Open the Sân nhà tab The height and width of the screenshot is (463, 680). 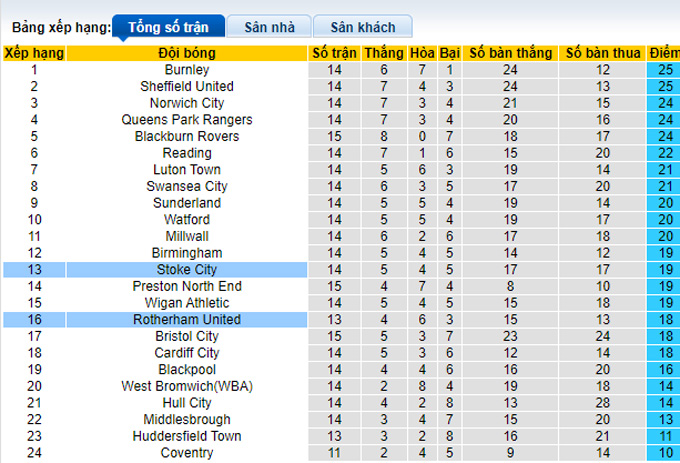266,27
